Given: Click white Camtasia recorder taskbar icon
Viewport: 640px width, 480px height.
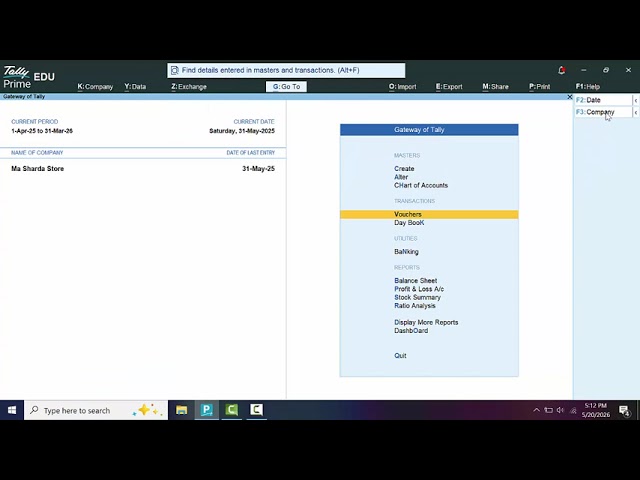Looking at the screenshot, I should (256, 410).
